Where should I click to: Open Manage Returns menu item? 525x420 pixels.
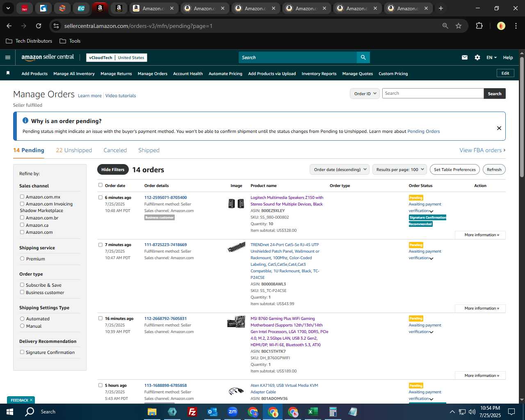click(116, 73)
